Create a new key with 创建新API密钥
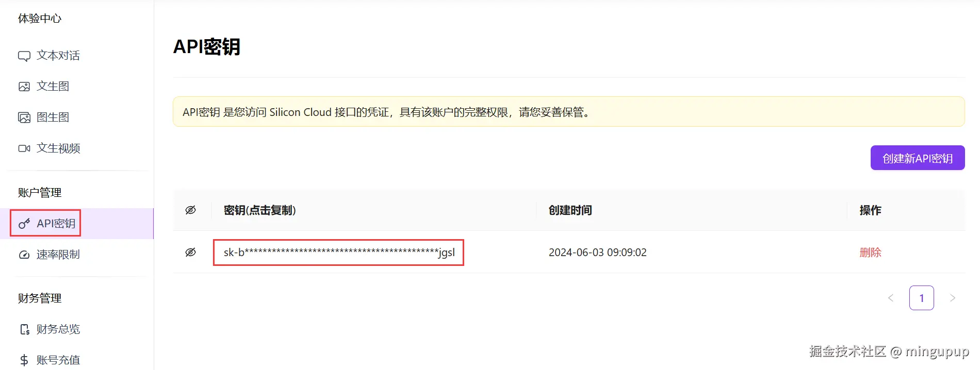This screenshot has height=370, width=980. tap(918, 158)
